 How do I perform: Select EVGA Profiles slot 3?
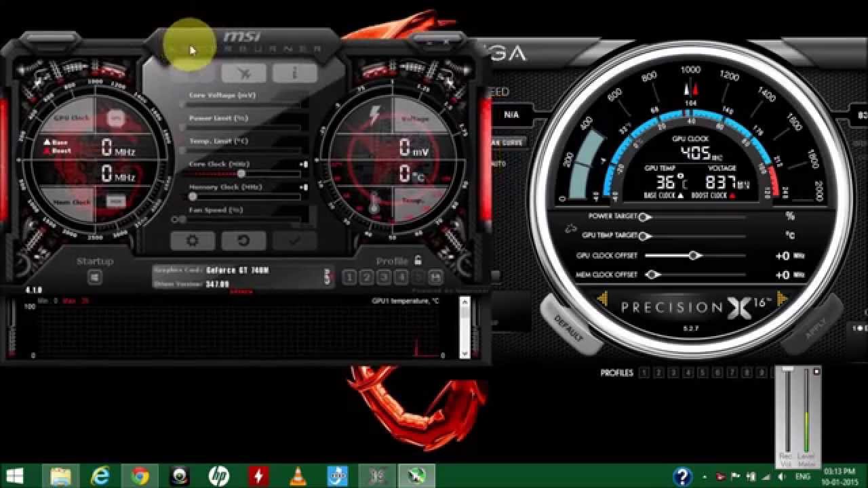click(673, 372)
